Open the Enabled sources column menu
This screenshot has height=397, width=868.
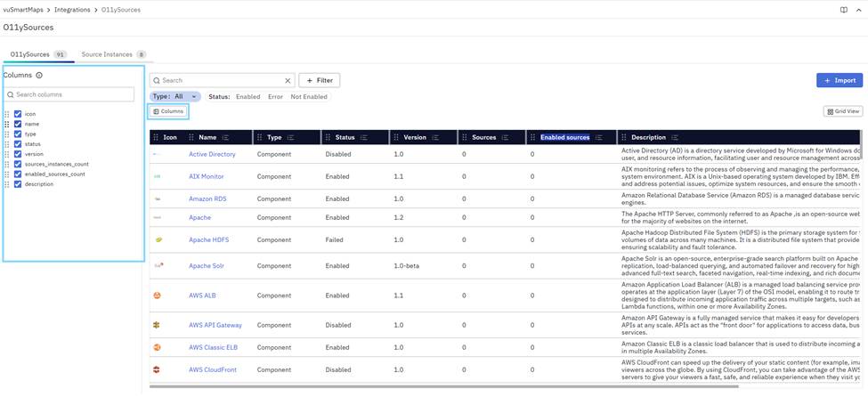[599, 138]
